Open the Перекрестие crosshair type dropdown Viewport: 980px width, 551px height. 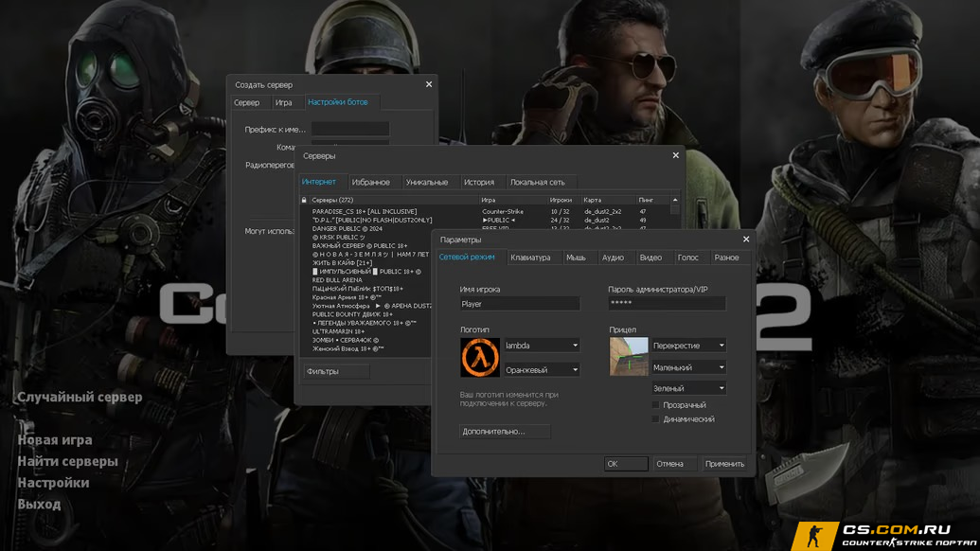click(x=688, y=346)
